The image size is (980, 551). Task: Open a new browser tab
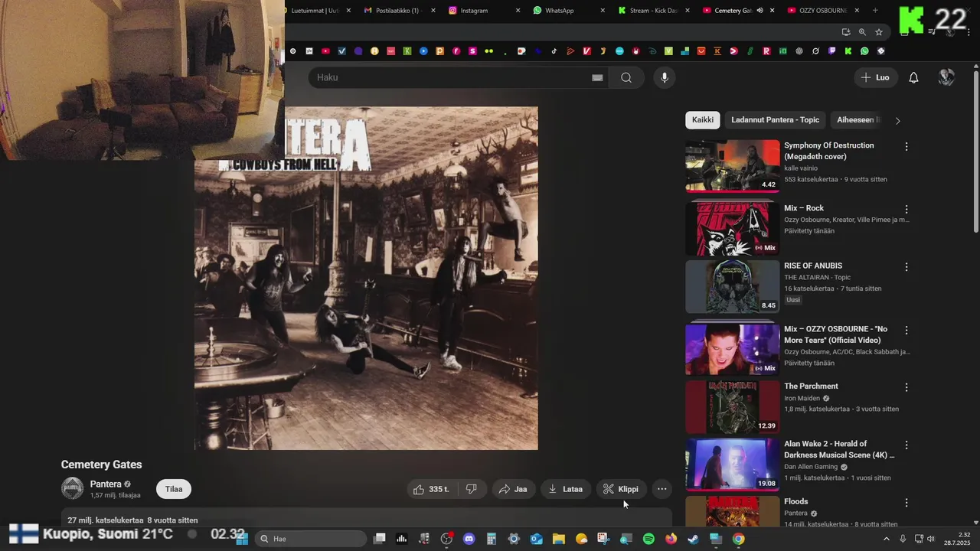coord(875,11)
